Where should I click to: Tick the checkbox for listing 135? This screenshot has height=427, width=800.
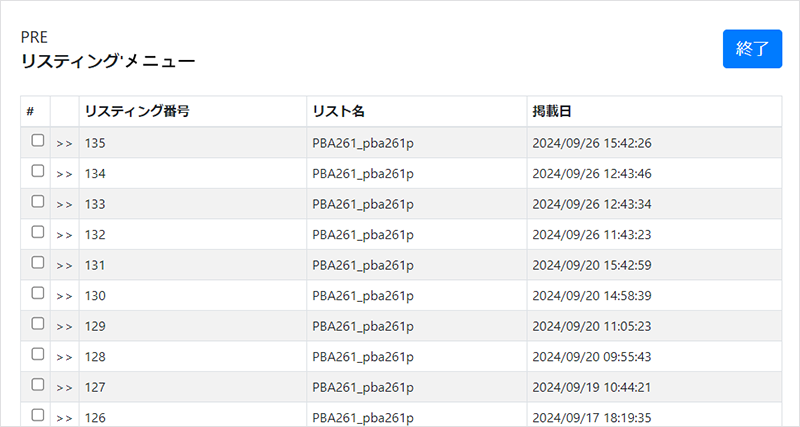click(38, 141)
